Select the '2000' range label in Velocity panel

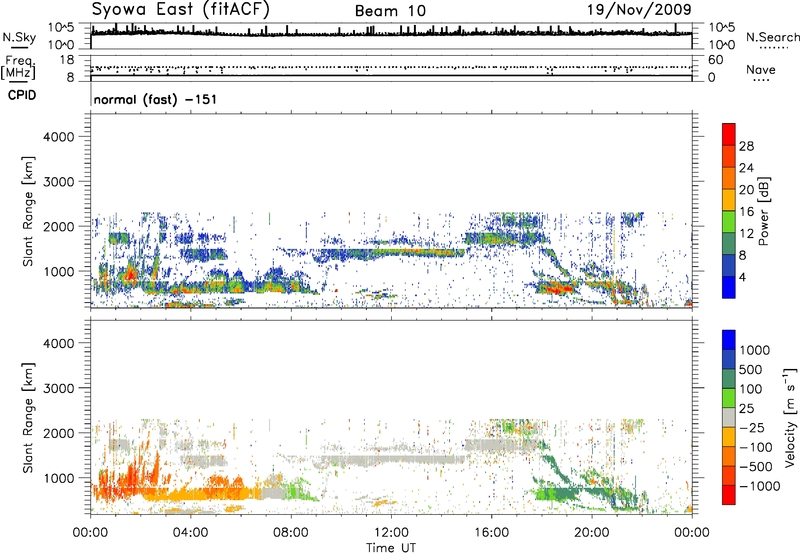[x=58, y=433]
